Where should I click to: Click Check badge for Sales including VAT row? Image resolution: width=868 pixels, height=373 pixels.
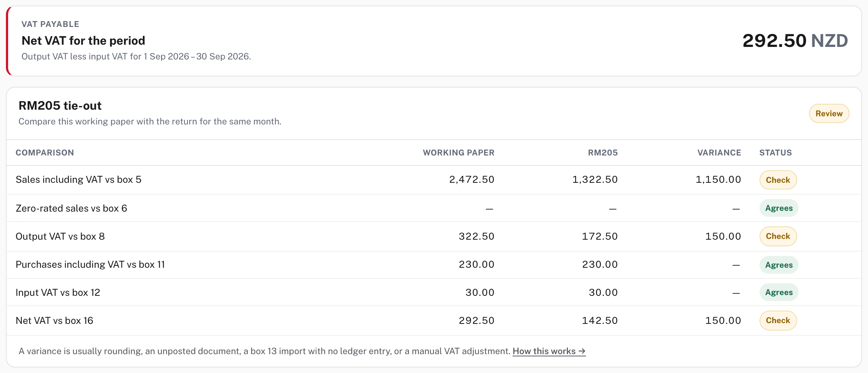pos(778,180)
